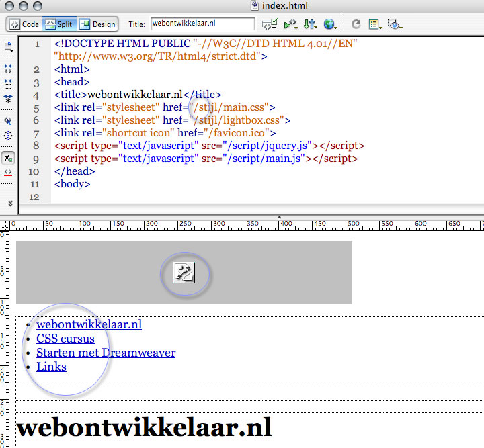Viewport: 484px width, 448px height.
Task: Click the Collapse Selection icon
Action: pyautogui.click(x=8, y=83)
